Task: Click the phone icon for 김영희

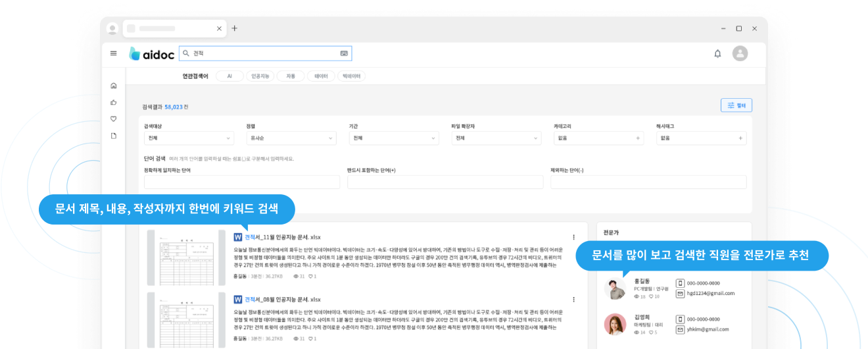Action: (x=681, y=319)
